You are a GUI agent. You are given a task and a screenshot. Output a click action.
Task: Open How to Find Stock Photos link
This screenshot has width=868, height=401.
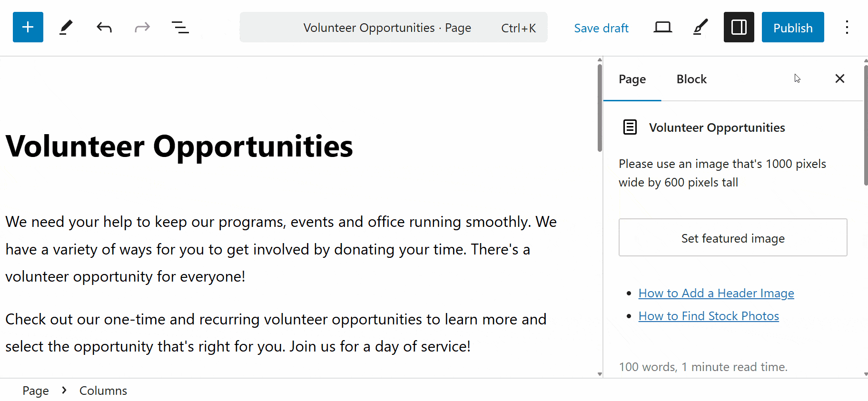[x=708, y=316]
